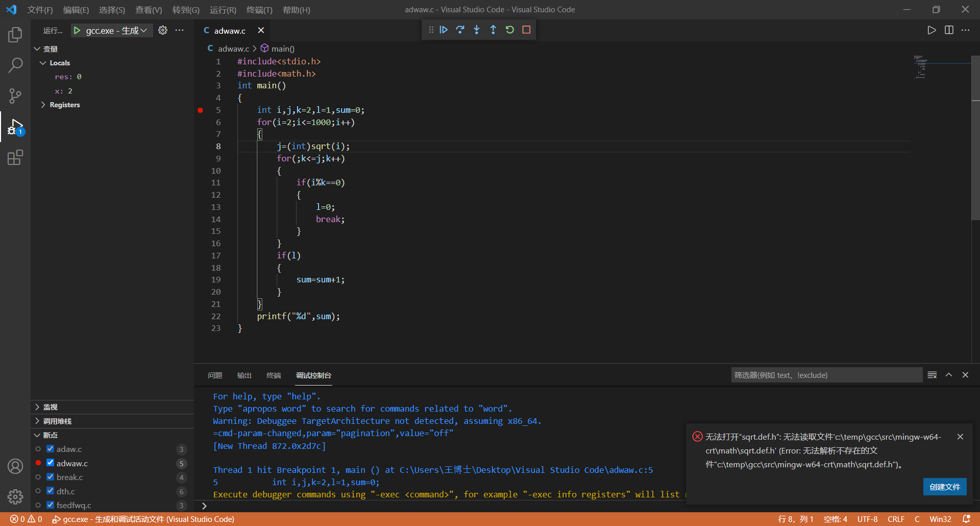Dismiss the sqrt.def.h error notification
Screen dimensions: 980x526
[x=960, y=437]
